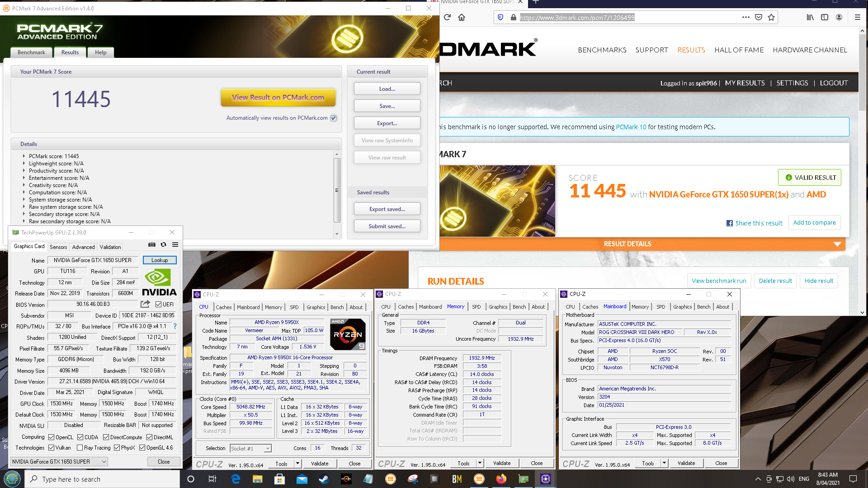Click the PCMark details list scrollbar

[x=337, y=190]
